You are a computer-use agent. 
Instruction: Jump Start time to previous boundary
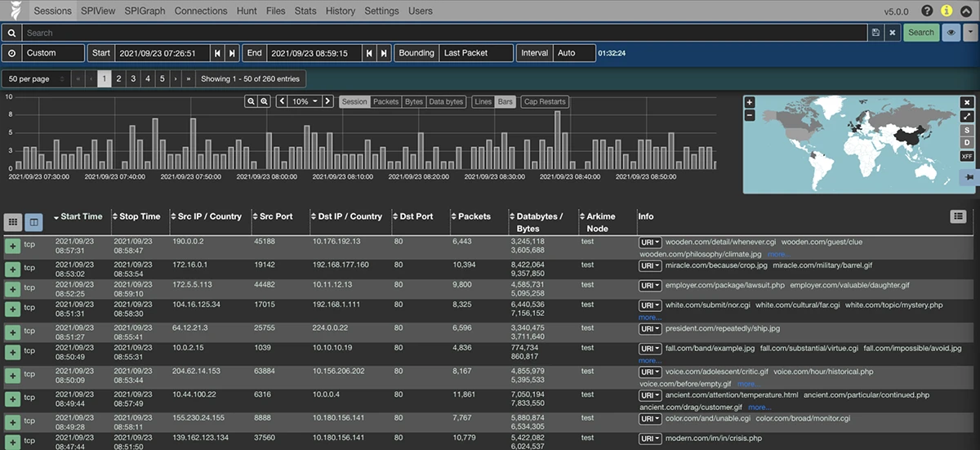pos(217,53)
